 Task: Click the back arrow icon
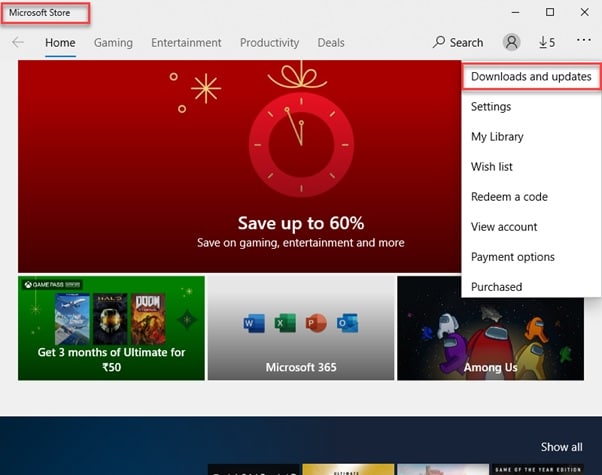coord(18,42)
